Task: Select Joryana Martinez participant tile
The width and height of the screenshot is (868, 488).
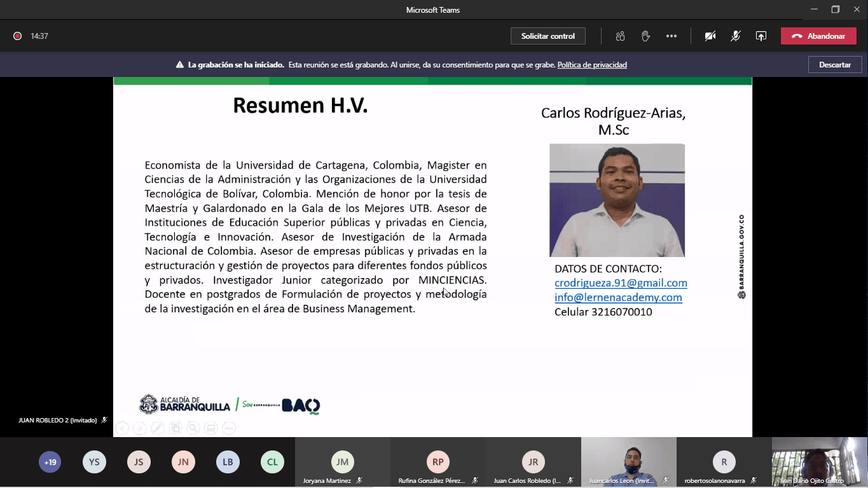Action: point(343,463)
